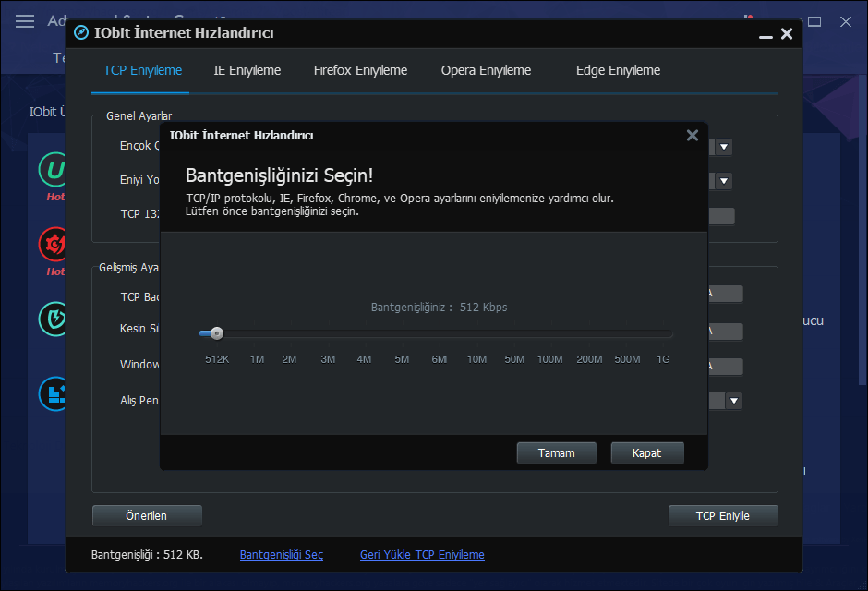Maximize the Advanced SystemCare background window
868x591 pixels.
click(814, 22)
